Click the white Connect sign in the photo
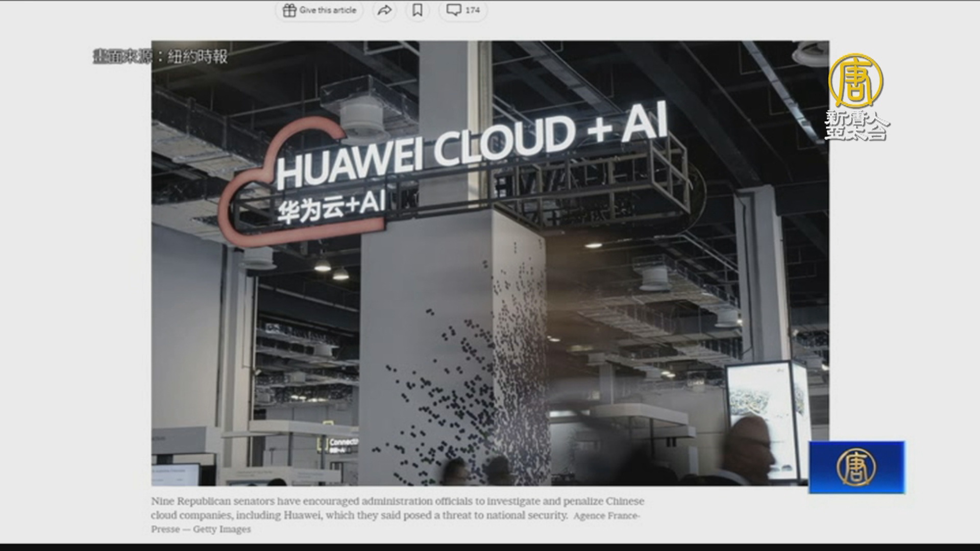 (343, 443)
